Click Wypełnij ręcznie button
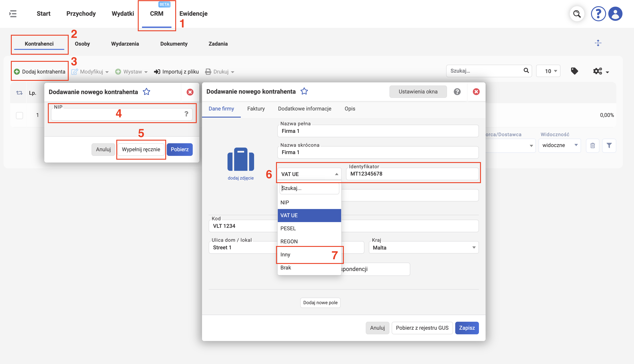Viewport: 634px width, 364px height. [141, 149]
